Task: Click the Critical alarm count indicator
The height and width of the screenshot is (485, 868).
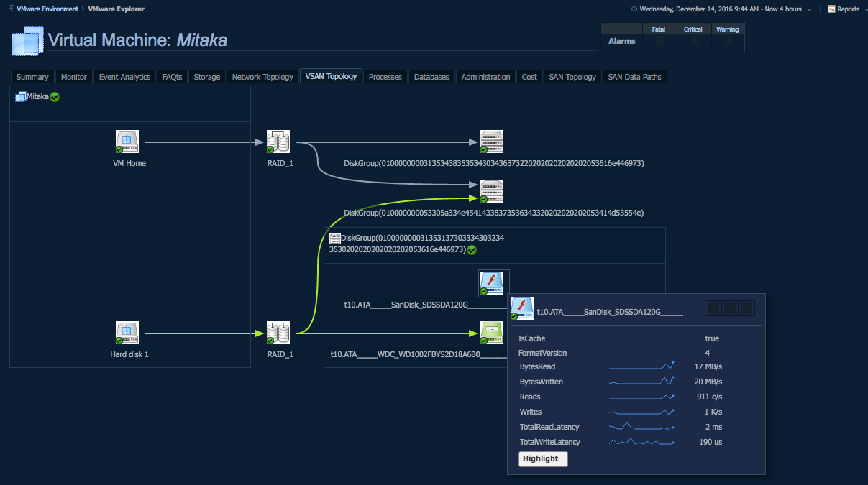Action: [694, 41]
